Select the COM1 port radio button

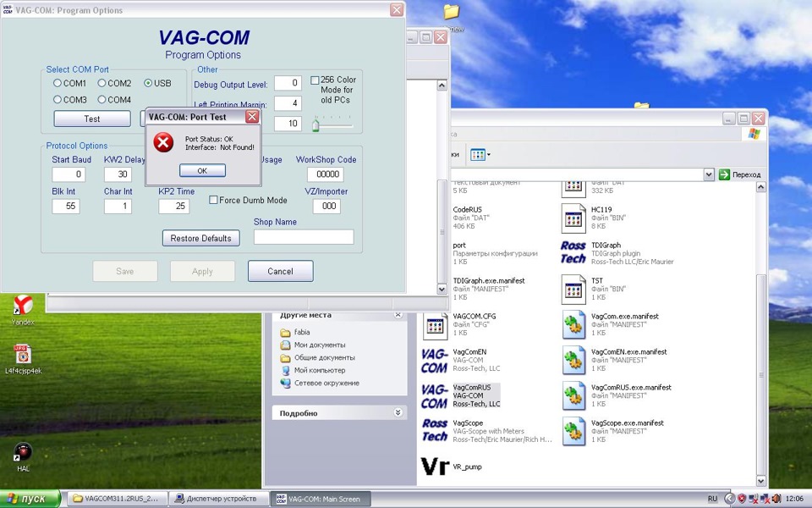click(58, 83)
